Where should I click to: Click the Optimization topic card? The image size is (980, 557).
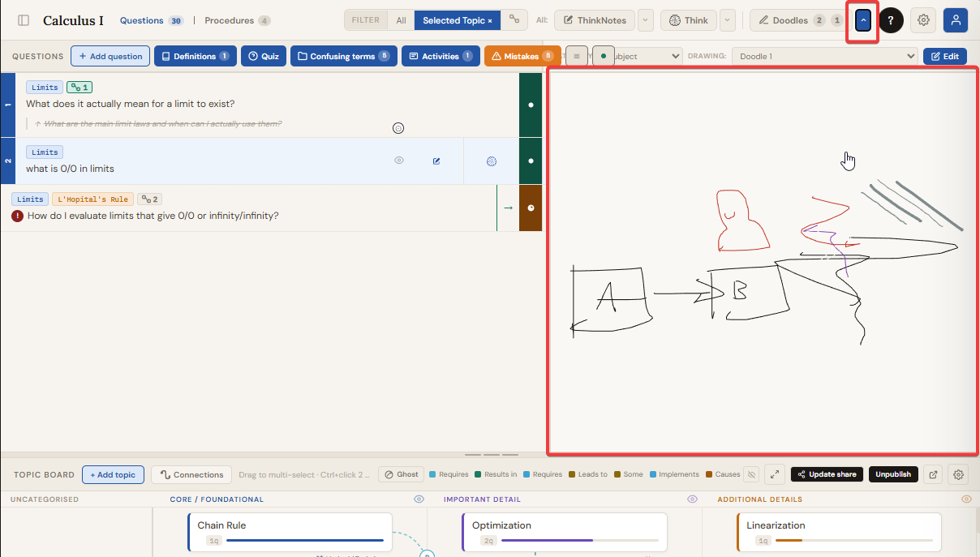(x=564, y=532)
